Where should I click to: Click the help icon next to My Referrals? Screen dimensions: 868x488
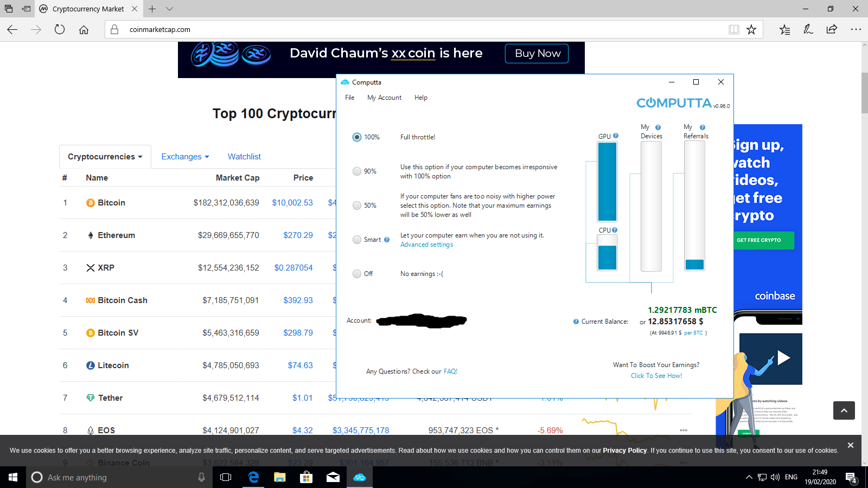(x=703, y=127)
